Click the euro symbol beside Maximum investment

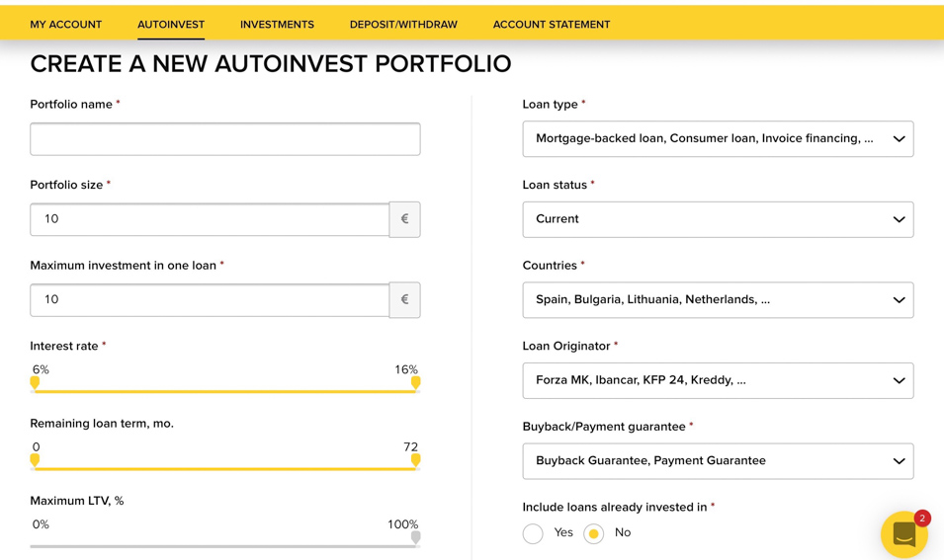click(404, 300)
